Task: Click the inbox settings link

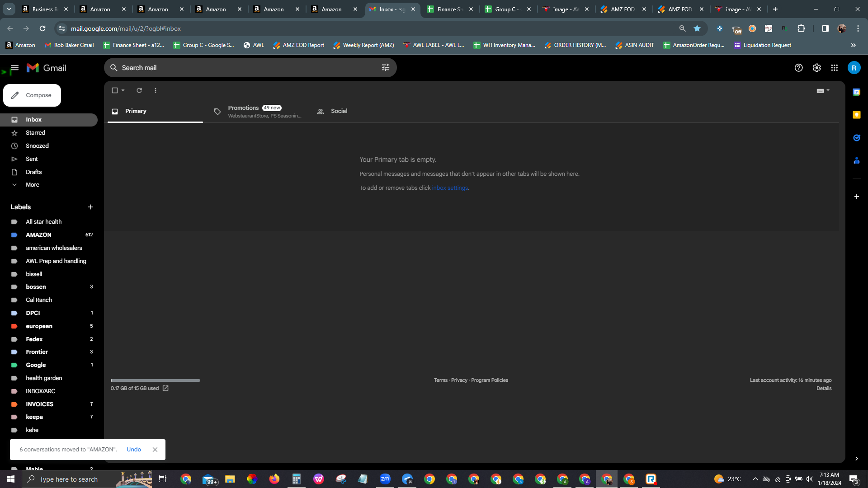Action: point(450,188)
